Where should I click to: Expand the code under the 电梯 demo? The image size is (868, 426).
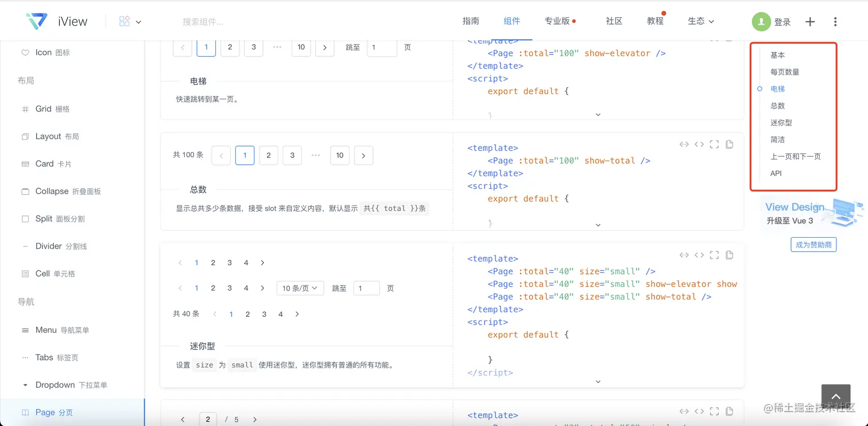tap(598, 115)
